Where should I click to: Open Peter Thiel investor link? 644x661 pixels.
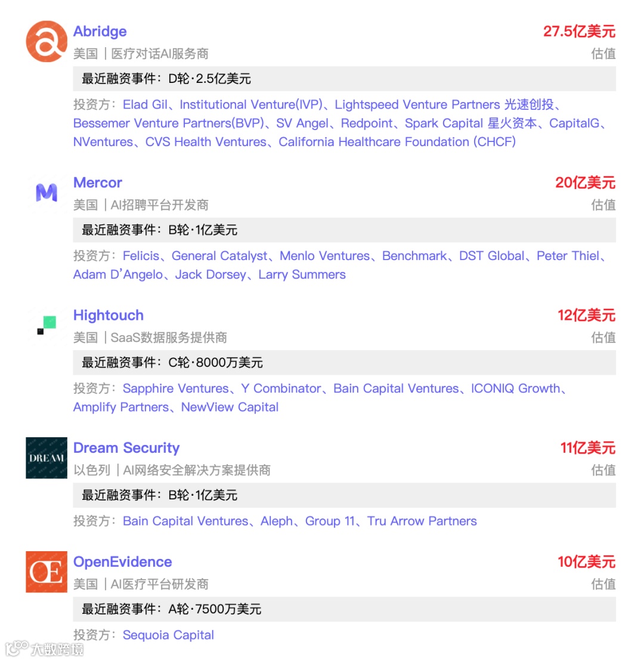(568, 256)
